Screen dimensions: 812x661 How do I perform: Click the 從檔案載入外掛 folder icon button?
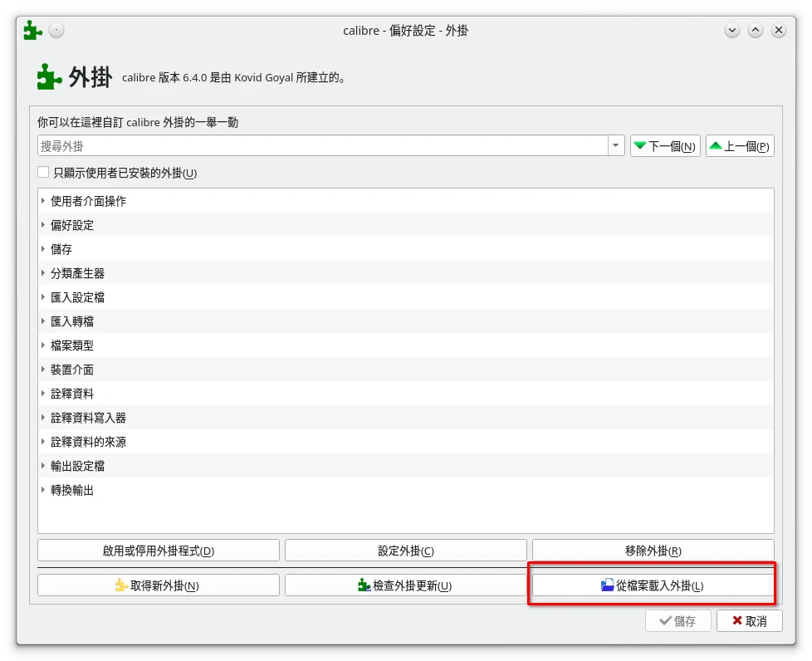pyautogui.click(x=653, y=585)
